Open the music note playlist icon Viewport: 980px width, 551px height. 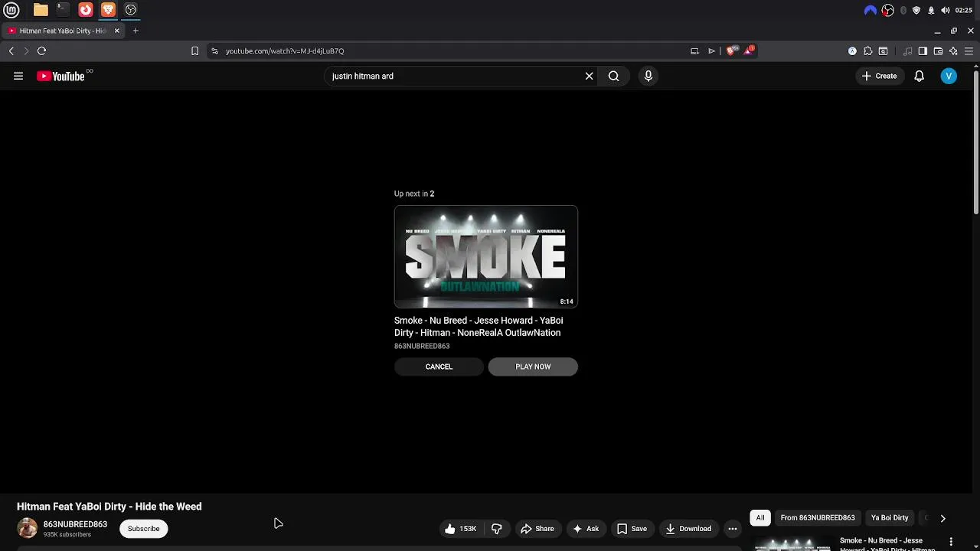[907, 51]
